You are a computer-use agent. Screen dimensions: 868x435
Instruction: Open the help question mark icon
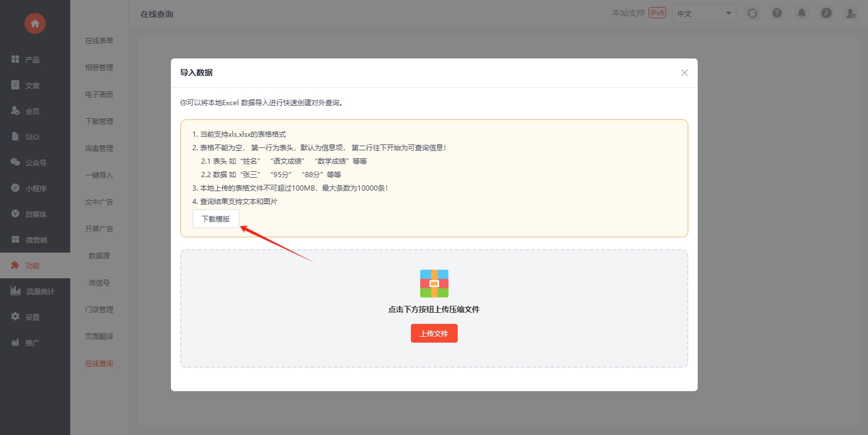777,13
